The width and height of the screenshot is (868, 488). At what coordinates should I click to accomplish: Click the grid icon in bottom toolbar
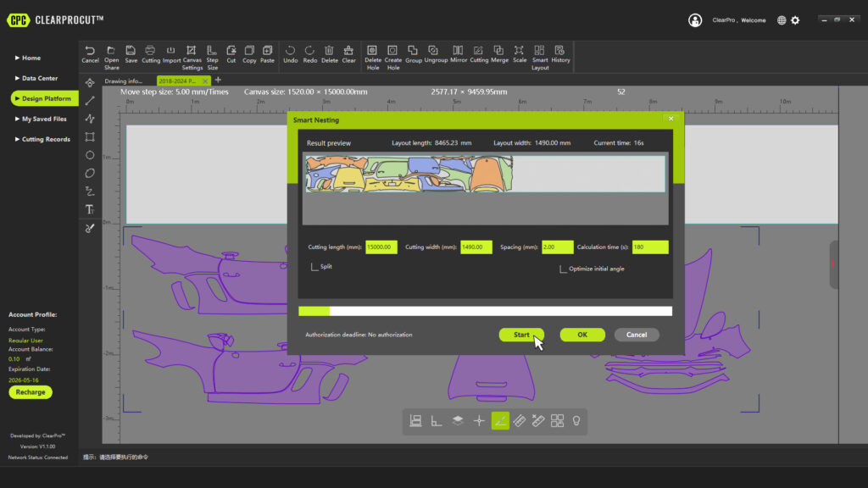tap(557, 420)
